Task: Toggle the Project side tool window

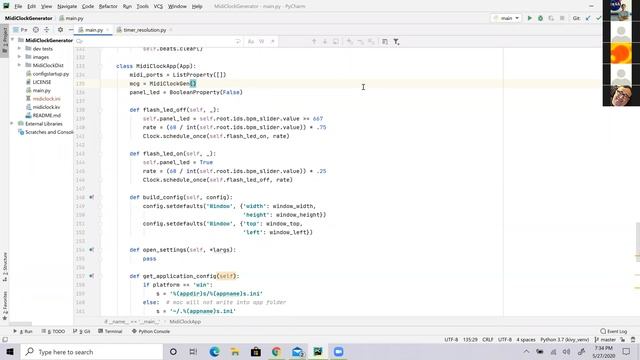Action: point(4,39)
